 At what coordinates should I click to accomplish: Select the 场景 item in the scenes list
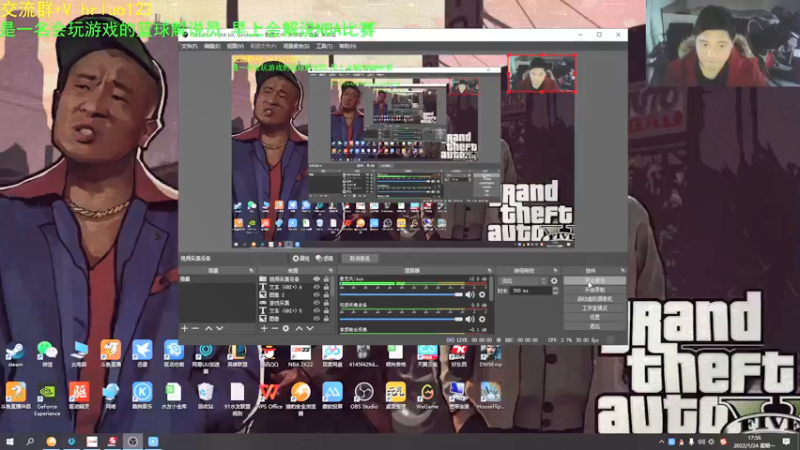(x=217, y=280)
